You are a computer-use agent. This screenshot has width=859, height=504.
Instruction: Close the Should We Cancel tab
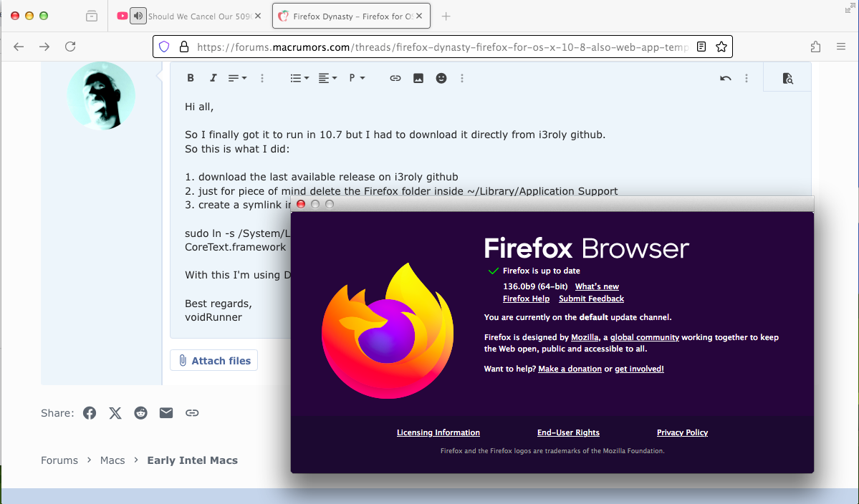[x=258, y=16]
